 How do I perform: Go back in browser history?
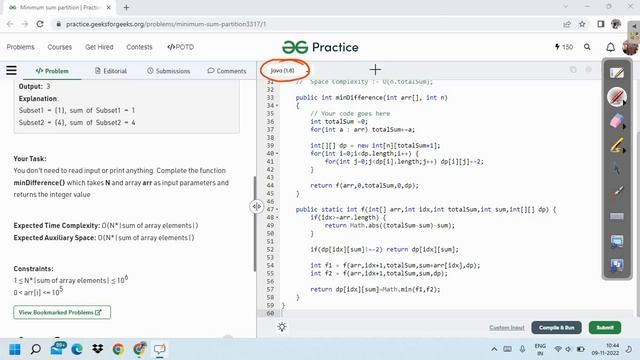click(x=10, y=24)
